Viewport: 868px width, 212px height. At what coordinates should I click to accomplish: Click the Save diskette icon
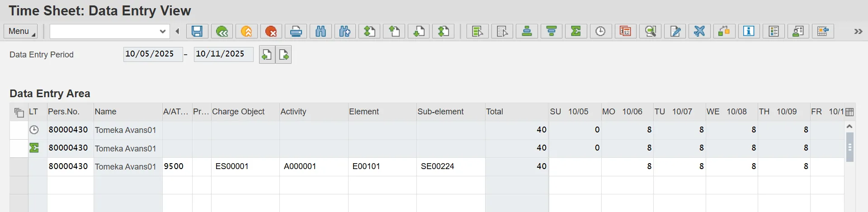click(x=197, y=31)
